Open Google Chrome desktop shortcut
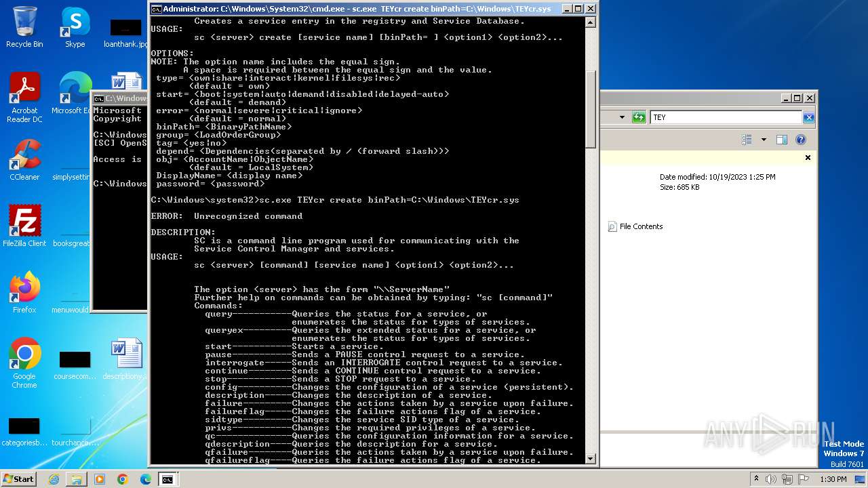Screen dimensions: 868x488 (24, 363)
